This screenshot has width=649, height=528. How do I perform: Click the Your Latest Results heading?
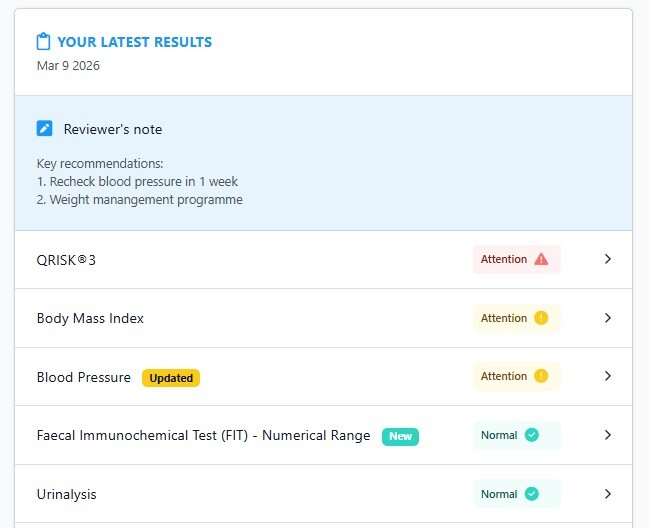[134, 42]
